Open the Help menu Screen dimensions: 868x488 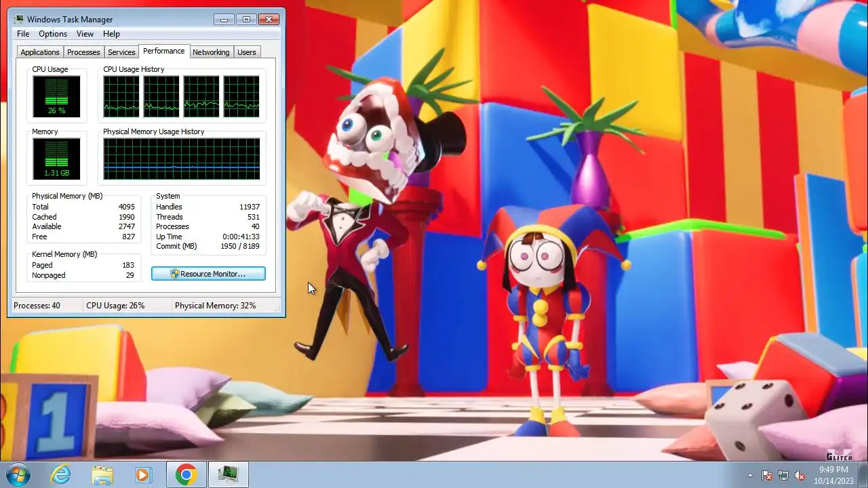111,34
